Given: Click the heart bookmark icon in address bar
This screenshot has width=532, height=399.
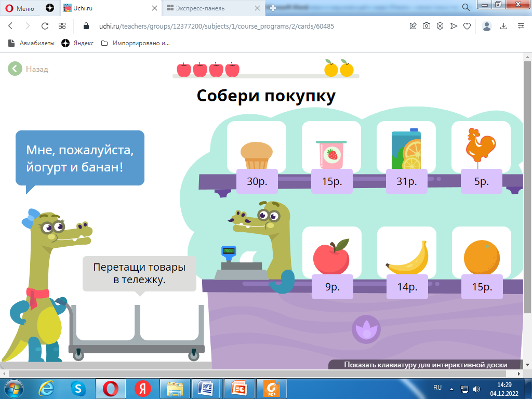Looking at the screenshot, I should coord(467,26).
